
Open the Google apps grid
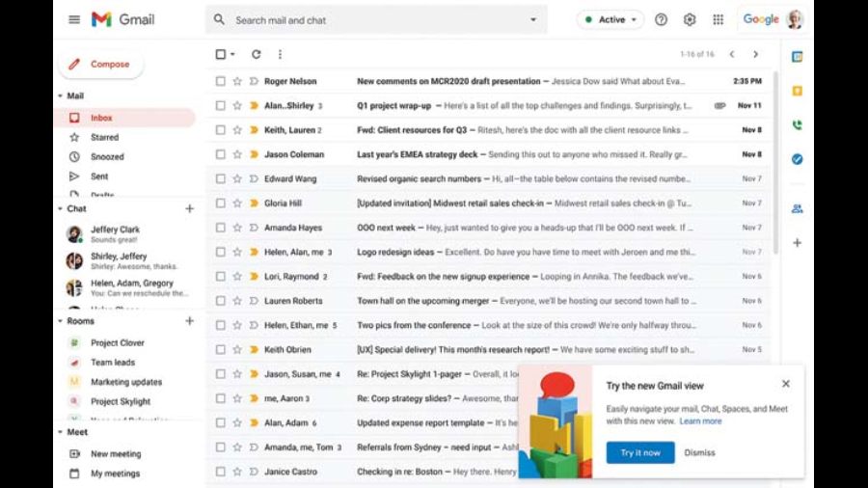click(718, 20)
